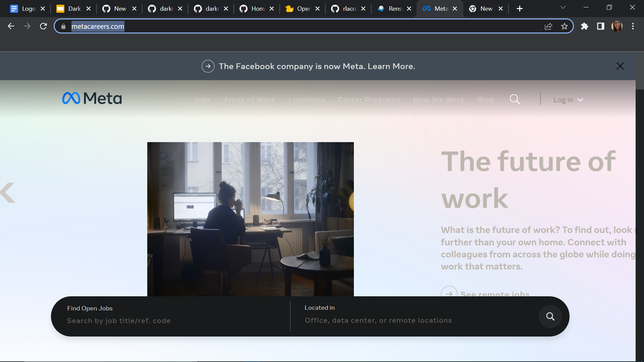Click the arrow icon next to the Meta announcement
This screenshot has width=644, height=362.
(208, 66)
